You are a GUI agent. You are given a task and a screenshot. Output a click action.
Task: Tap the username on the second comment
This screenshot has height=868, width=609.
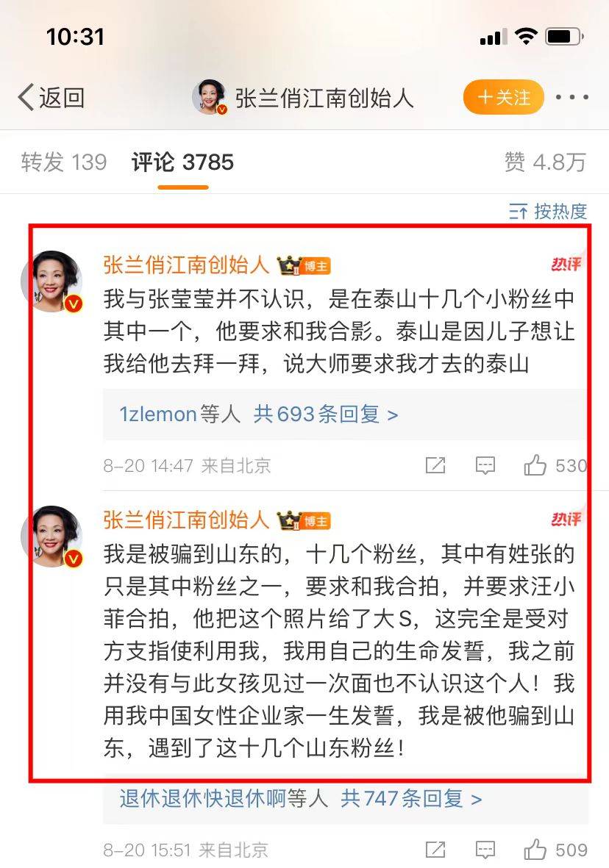click(185, 519)
